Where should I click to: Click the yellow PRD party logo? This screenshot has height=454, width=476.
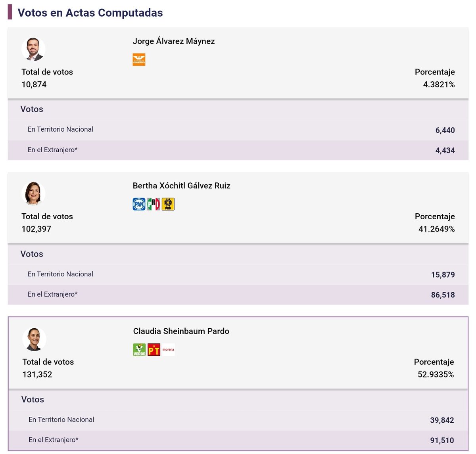pyautogui.click(x=168, y=204)
